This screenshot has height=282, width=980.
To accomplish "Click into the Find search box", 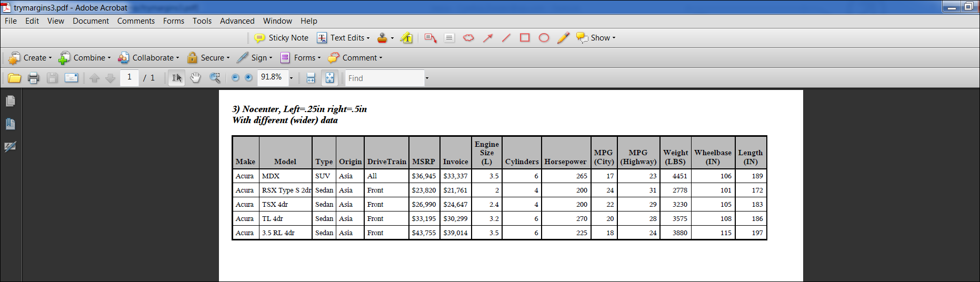I will tap(385, 78).
